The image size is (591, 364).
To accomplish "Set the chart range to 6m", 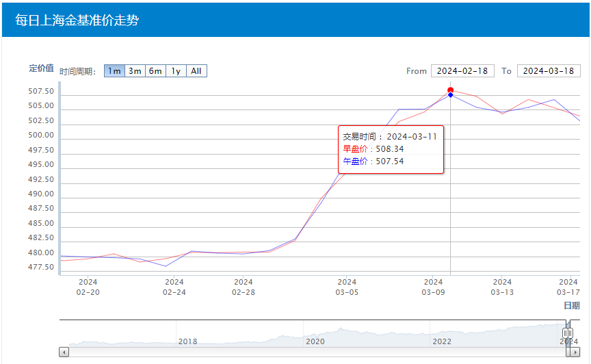I will point(155,71).
